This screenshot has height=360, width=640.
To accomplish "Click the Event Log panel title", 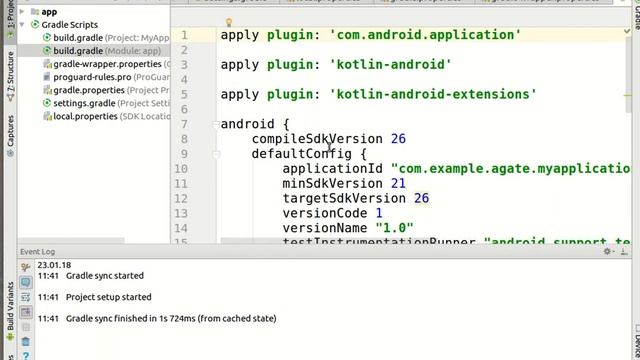I will (38, 251).
